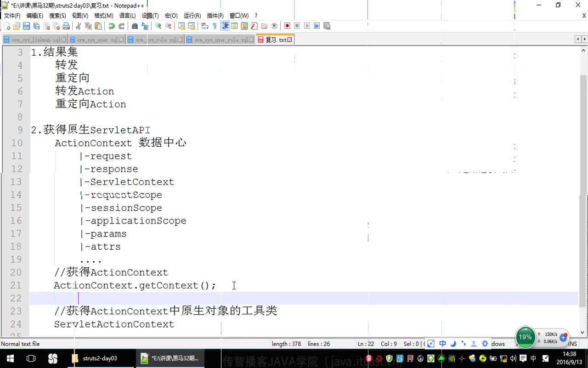
Task: Click the Print toolbar icon
Action: [x=66, y=26]
